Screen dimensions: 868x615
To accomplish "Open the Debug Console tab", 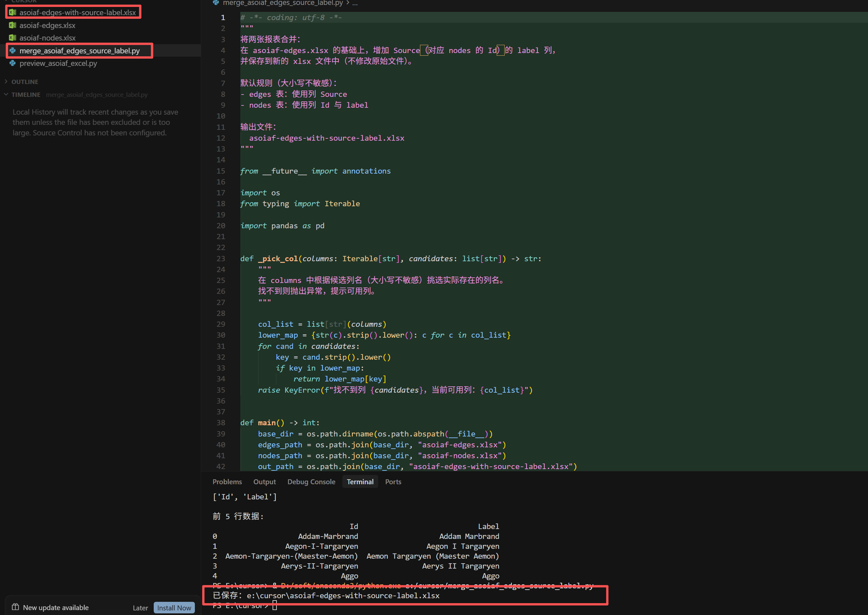I will point(311,482).
